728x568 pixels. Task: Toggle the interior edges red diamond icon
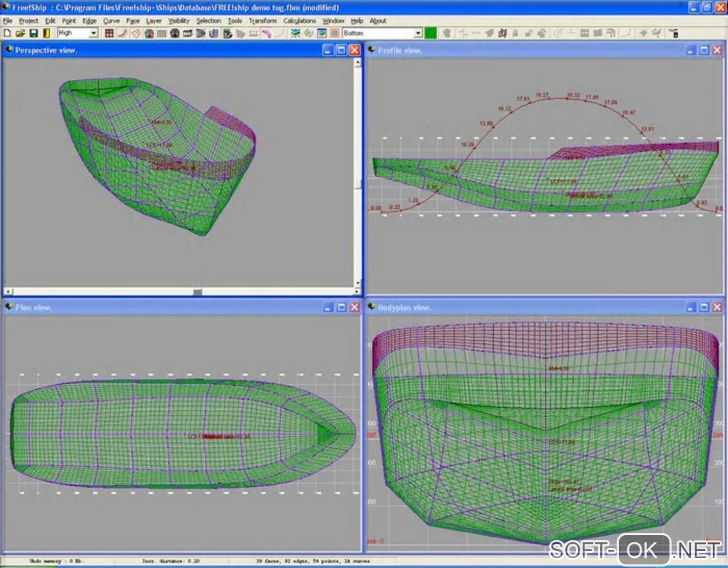[x=136, y=33]
